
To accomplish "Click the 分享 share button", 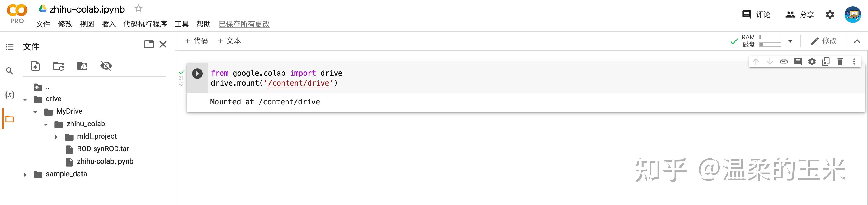I will [x=800, y=15].
